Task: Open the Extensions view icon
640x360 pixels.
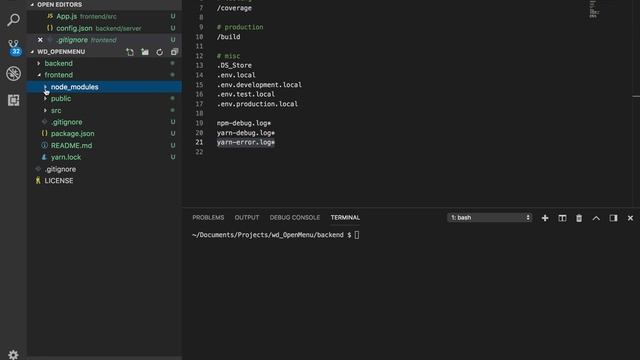Action: point(13,100)
